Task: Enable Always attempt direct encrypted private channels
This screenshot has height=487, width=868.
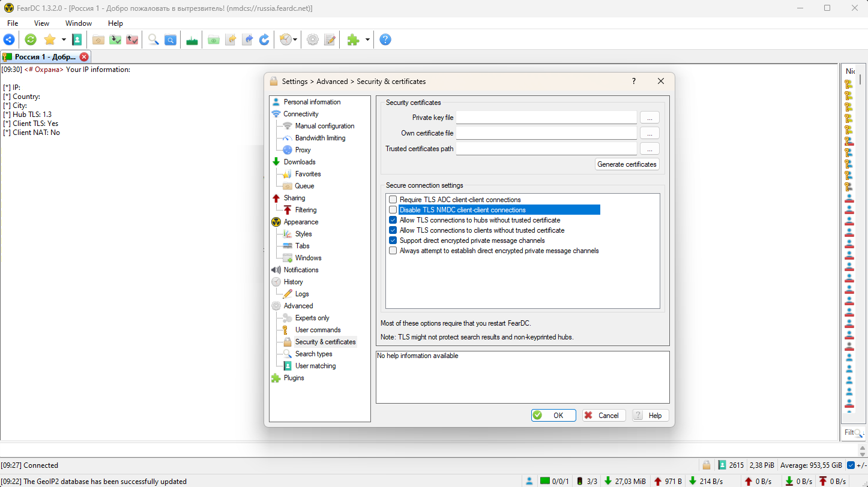Action: click(393, 251)
